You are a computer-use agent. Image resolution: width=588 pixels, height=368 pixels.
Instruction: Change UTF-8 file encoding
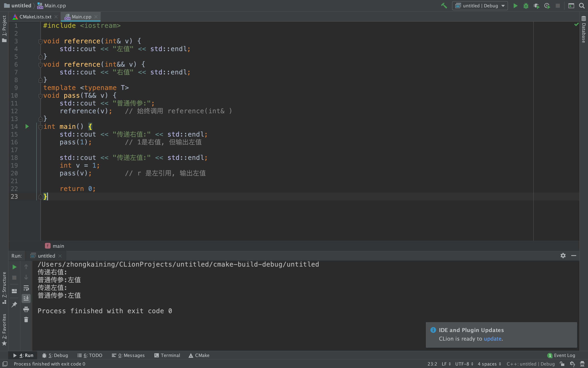tap(464, 364)
